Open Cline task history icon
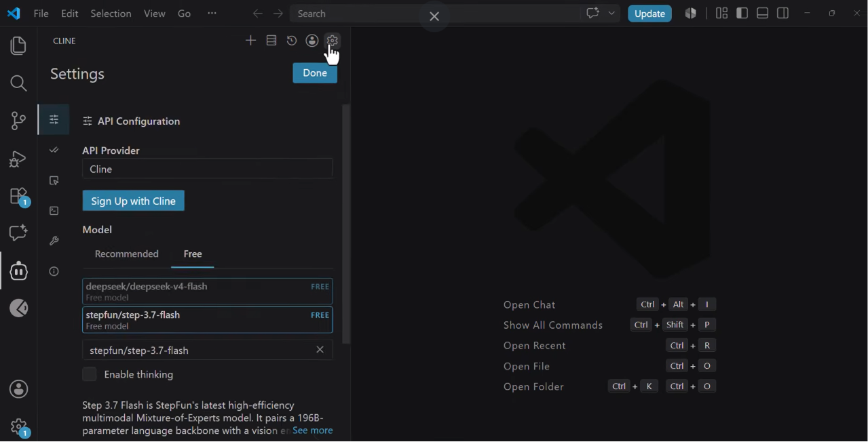This screenshot has height=442, width=868. click(292, 41)
